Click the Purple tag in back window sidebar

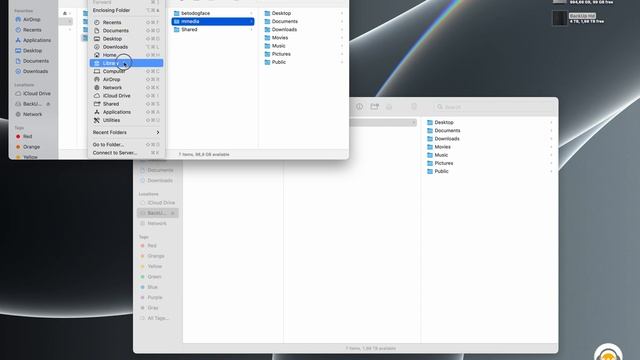155,298
